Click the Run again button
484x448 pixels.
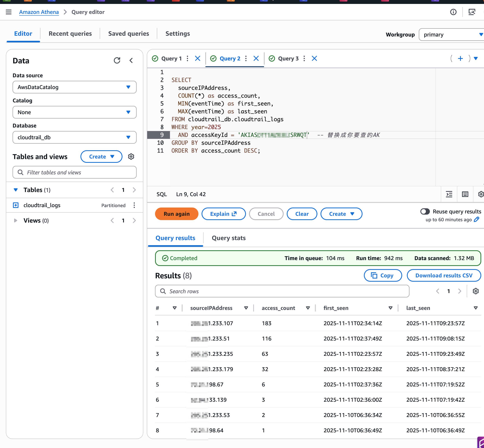pyautogui.click(x=176, y=214)
